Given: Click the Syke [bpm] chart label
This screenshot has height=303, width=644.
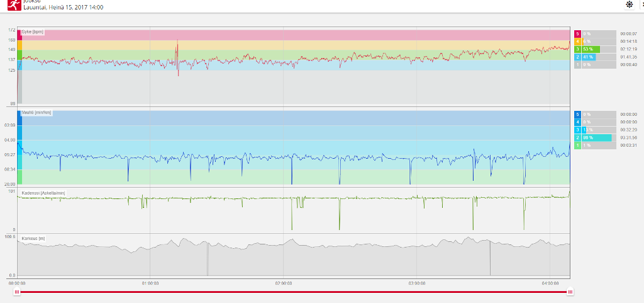Looking at the screenshot, I should pos(33,31).
